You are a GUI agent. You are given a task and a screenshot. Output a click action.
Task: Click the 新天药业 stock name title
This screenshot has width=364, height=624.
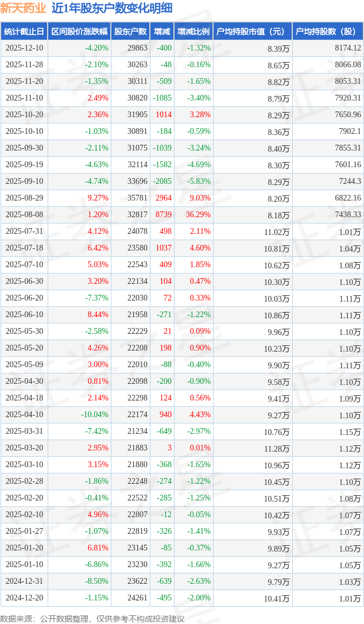[24, 8]
